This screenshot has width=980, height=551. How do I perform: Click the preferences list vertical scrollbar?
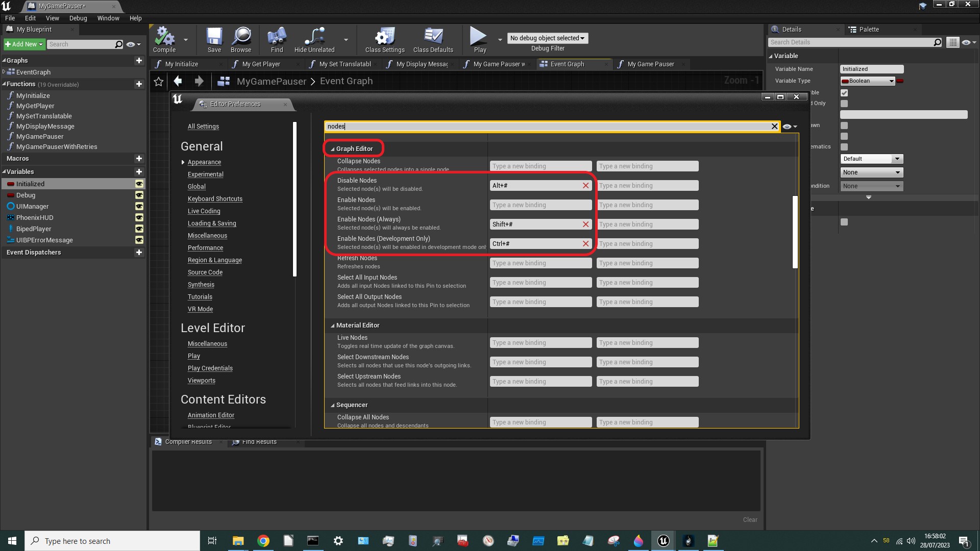coord(795,232)
